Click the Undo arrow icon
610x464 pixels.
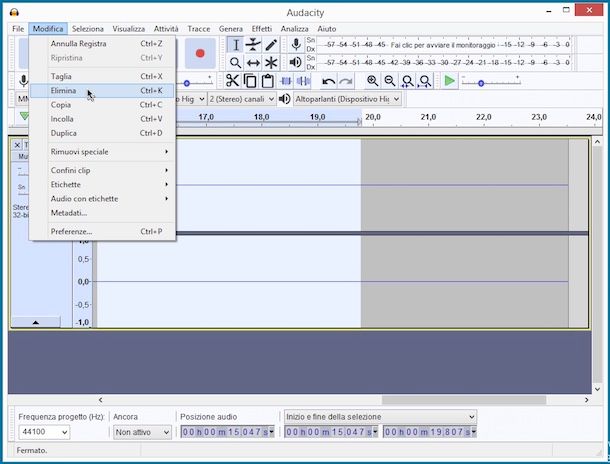pyautogui.click(x=329, y=81)
